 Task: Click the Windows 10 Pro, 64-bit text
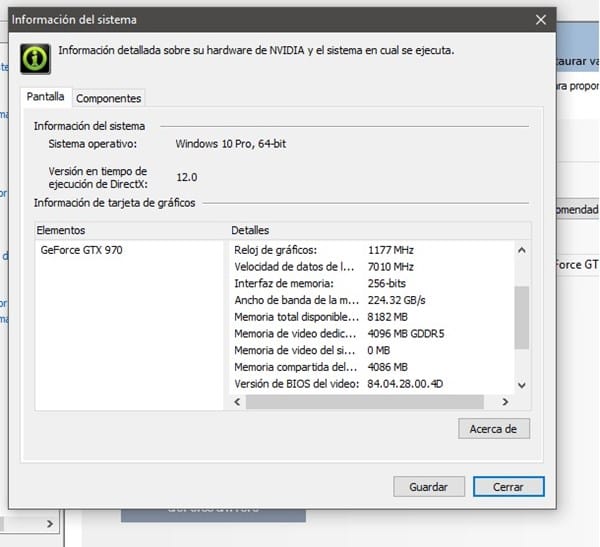pos(231,144)
